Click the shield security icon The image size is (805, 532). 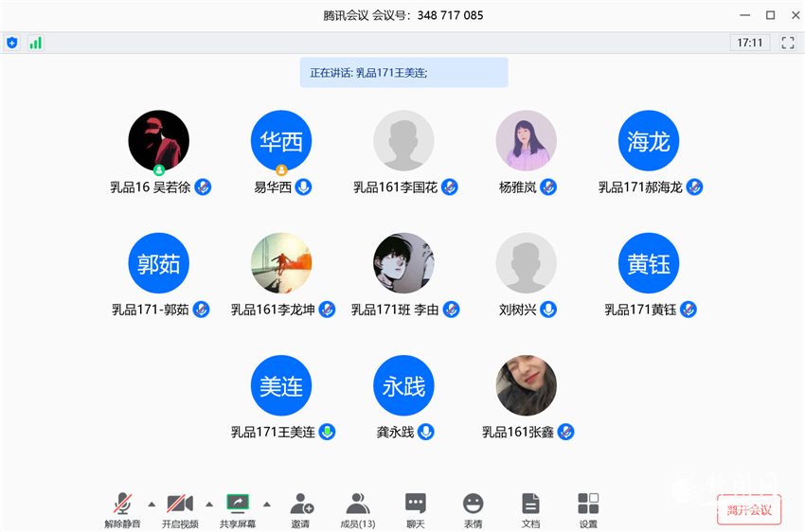[x=12, y=43]
